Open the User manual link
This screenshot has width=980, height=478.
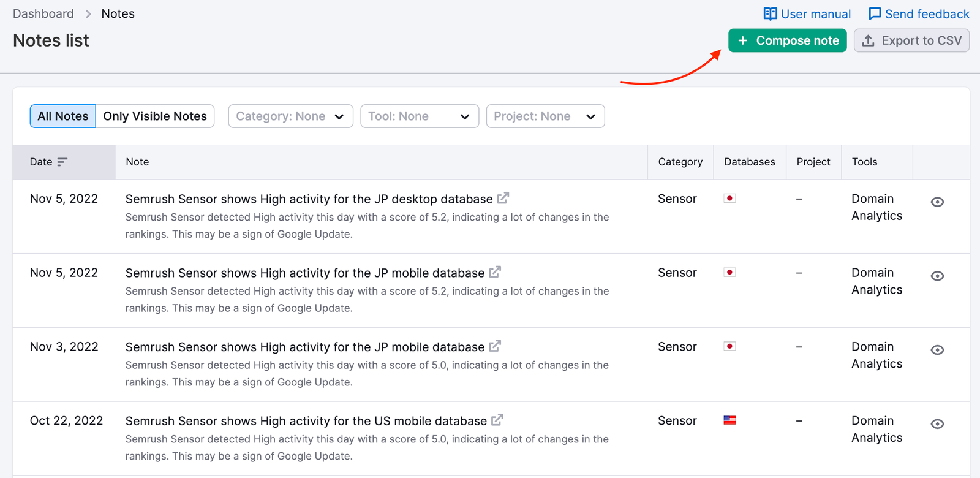(807, 14)
